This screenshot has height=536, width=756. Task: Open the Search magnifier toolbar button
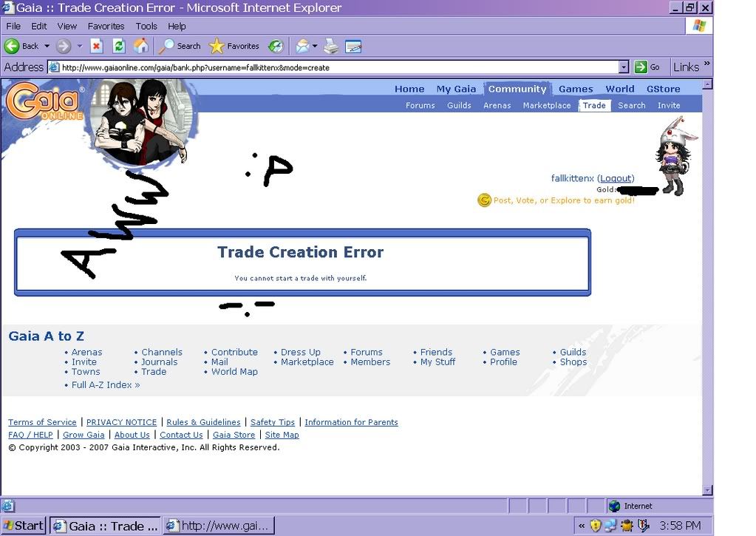coord(180,47)
